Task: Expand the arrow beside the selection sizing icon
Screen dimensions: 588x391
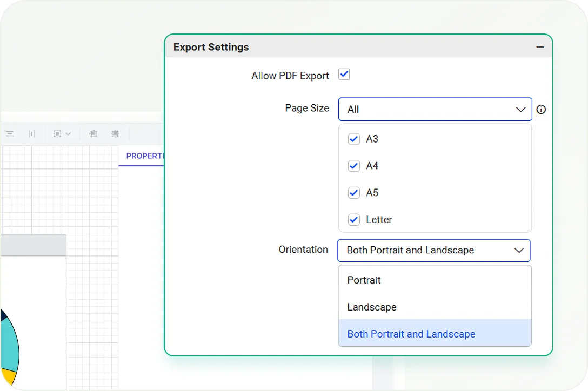Action: point(68,134)
